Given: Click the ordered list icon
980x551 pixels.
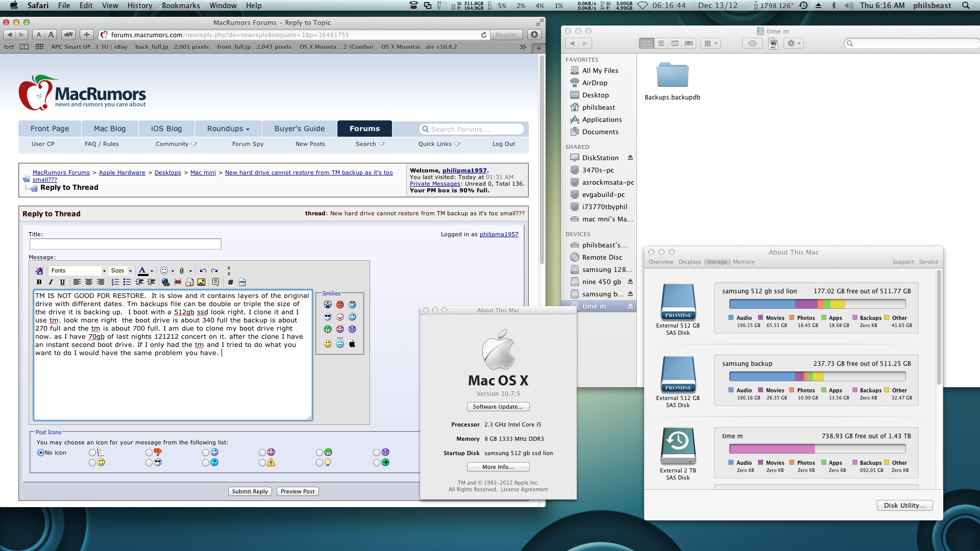Looking at the screenshot, I should click(115, 282).
